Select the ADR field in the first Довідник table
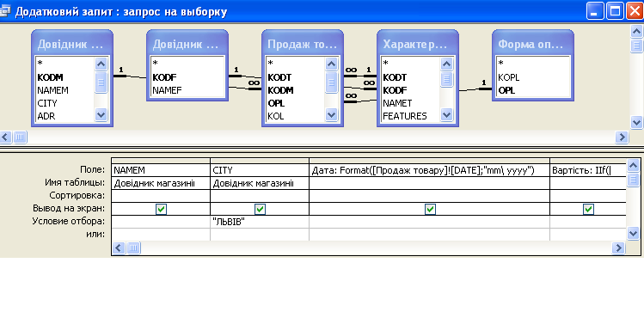 tap(46, 117)
